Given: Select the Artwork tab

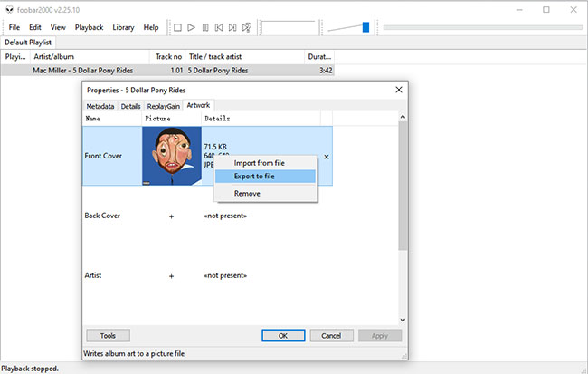Looking at the screenshot, I should click(198, 105).
